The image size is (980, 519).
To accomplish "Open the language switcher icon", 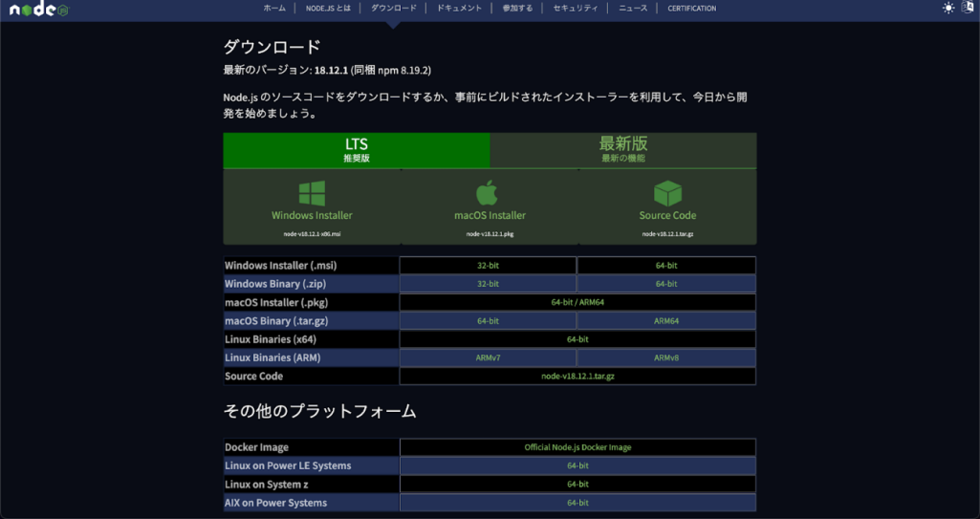I will coord(968,8).
